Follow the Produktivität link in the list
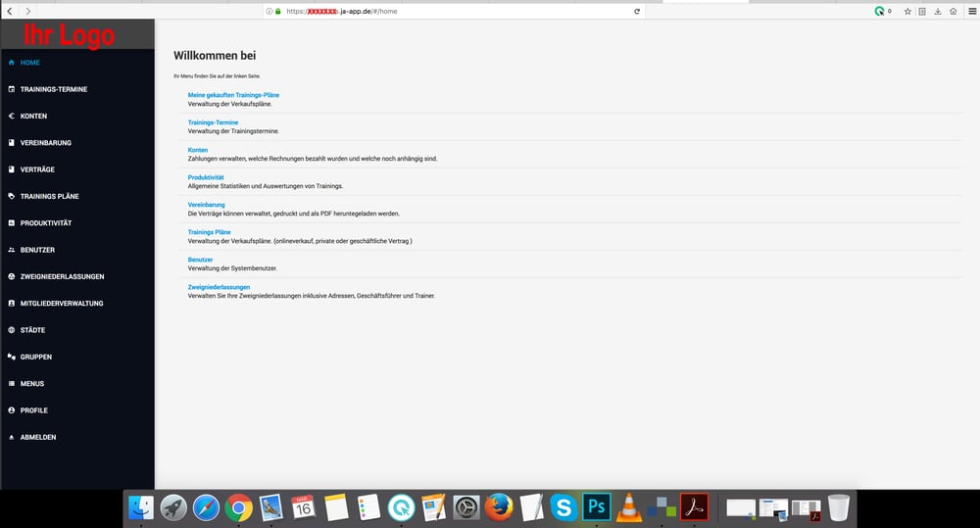Screen dimensions: 980x528 (206, 177)
